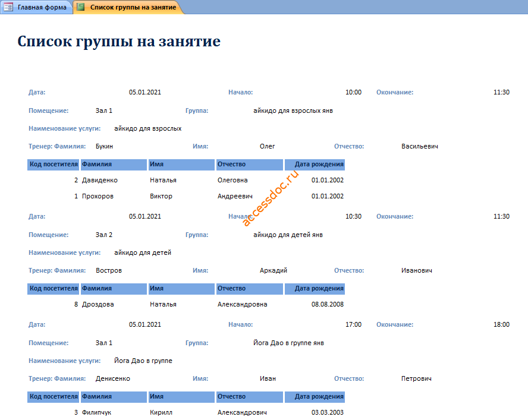Click patronymic Андреевич

click(235, 196)
